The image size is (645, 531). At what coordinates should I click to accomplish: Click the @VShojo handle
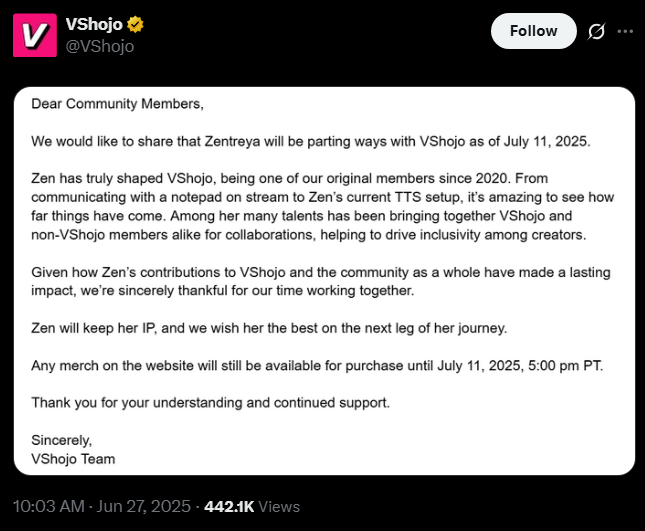click(x=99, y=46)
